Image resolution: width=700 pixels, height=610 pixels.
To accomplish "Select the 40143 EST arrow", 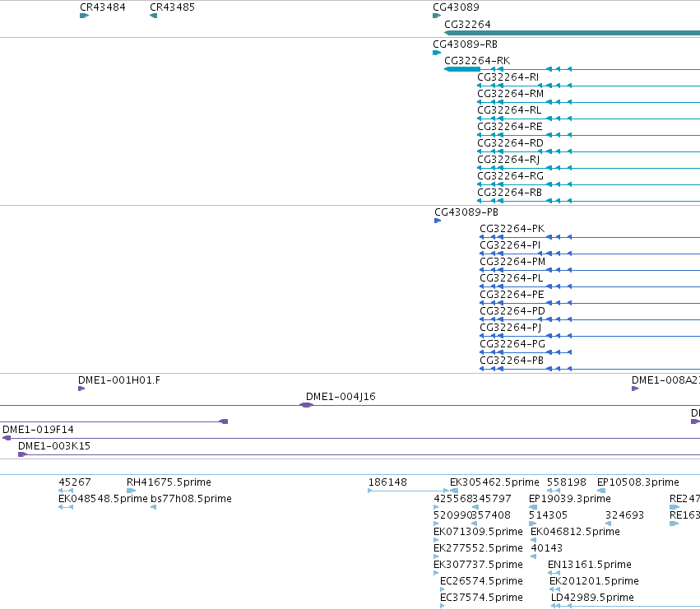I will point(533,556).
